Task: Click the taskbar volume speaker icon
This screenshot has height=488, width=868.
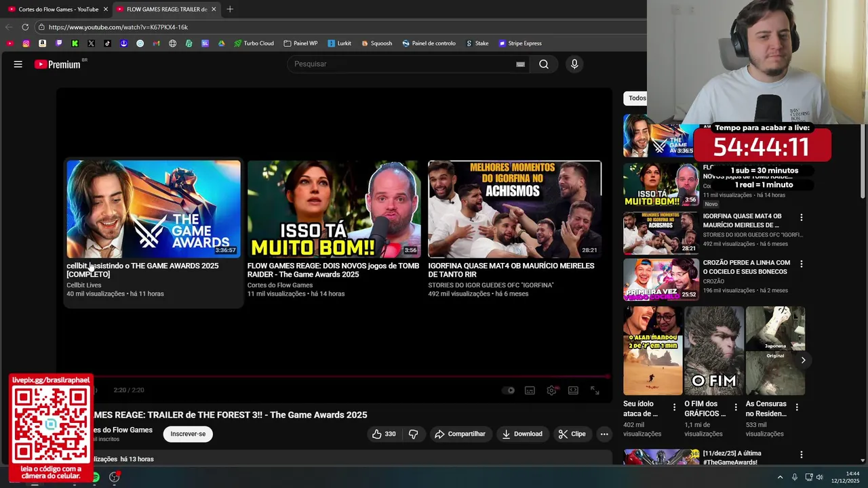Action: 819,477
